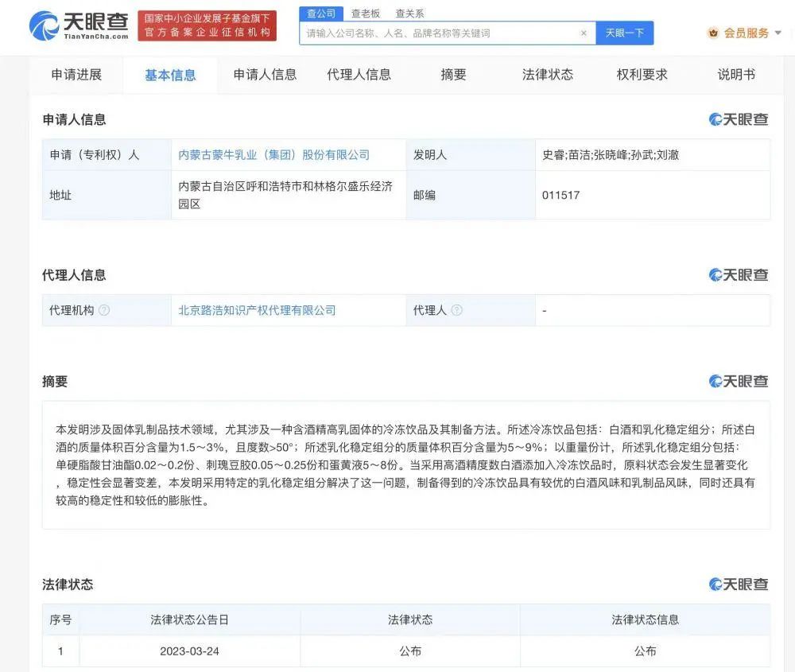Click row number 1 in legal status table
795x672 pixels.
point(61,651)
